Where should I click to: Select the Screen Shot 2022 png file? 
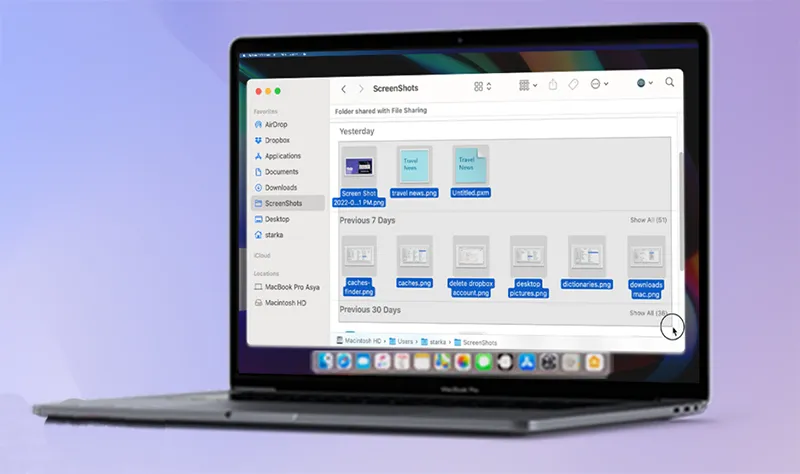click(359, 176)
